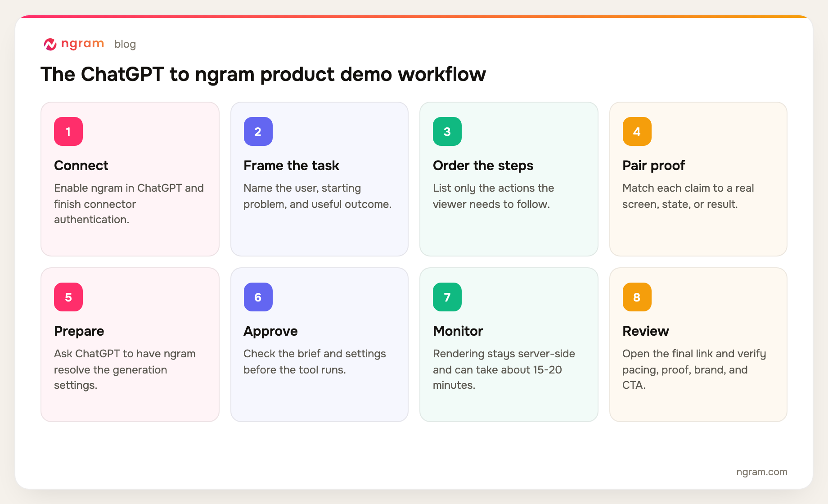Click the 'Pair proof' heading
Viewport: 828px width, 504px height.
[x=653, y=166]
